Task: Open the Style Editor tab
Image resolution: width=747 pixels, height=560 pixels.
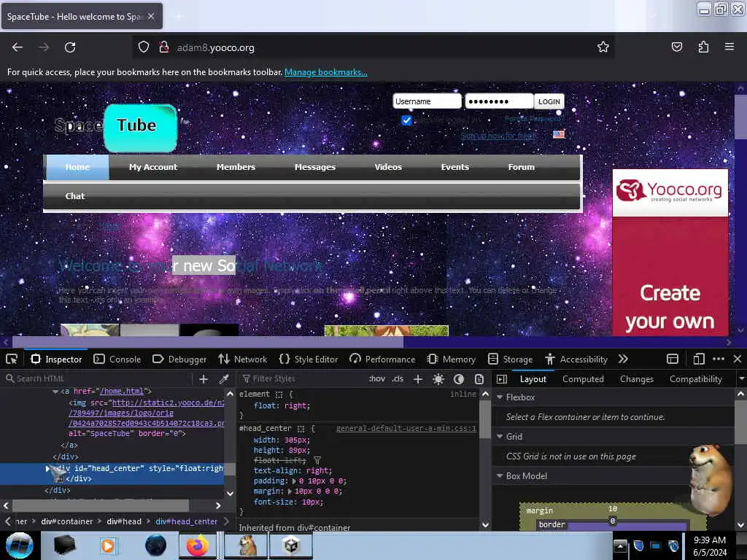Action: 309,359
